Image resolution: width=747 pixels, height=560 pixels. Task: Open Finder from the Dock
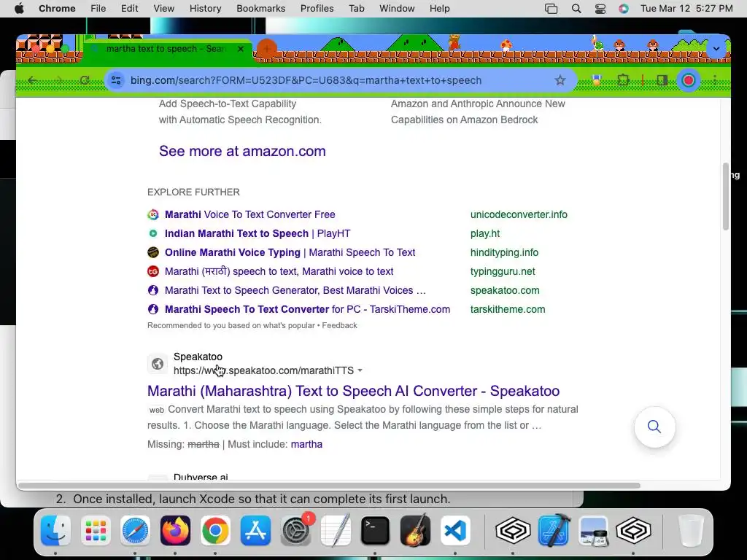(x=55, y=530)
